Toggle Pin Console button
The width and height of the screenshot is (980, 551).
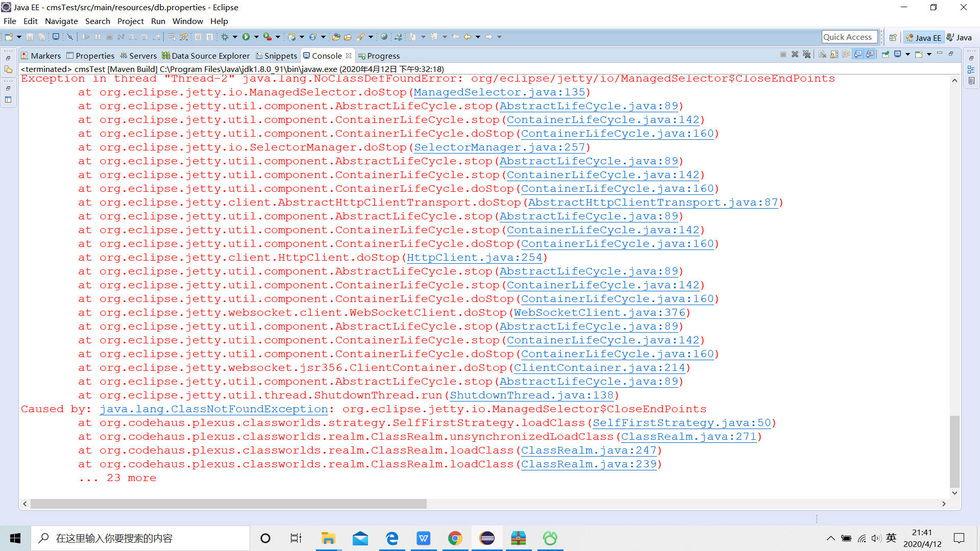click(x=886, y=54)
